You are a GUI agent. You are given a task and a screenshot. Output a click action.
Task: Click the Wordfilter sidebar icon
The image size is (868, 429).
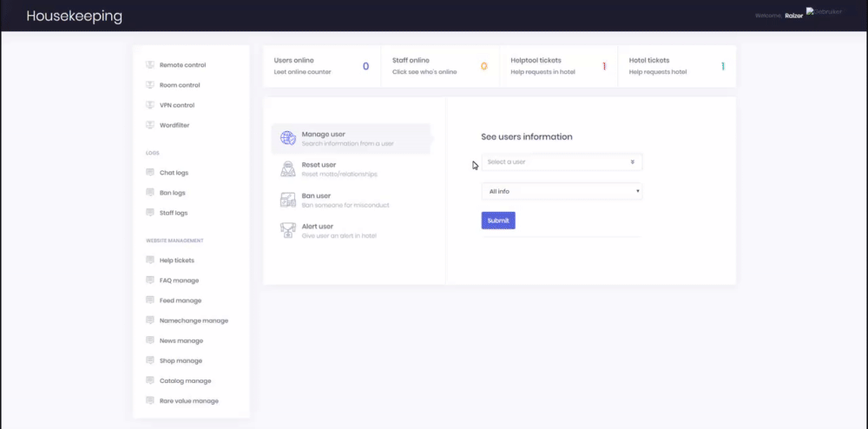click(x=149, y=124)
